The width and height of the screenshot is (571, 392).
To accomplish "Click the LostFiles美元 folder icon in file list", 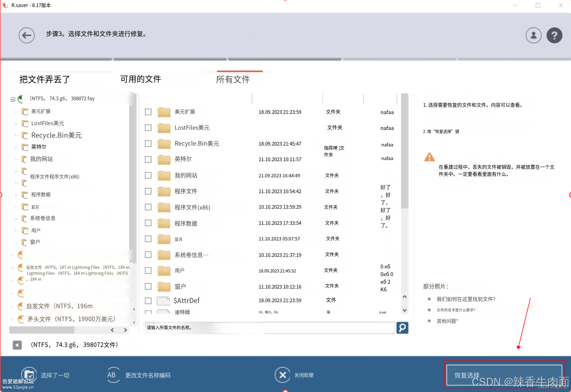I will coord(164,128).
